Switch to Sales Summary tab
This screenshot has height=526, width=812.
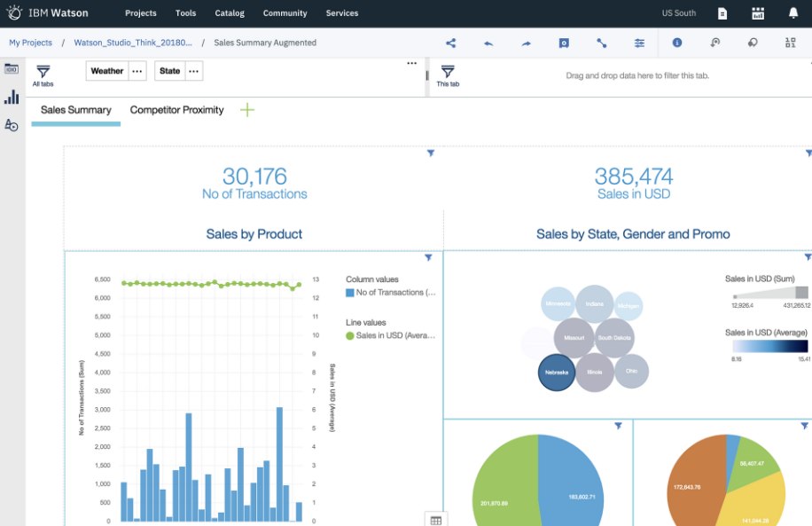click(x=76, y=110)
